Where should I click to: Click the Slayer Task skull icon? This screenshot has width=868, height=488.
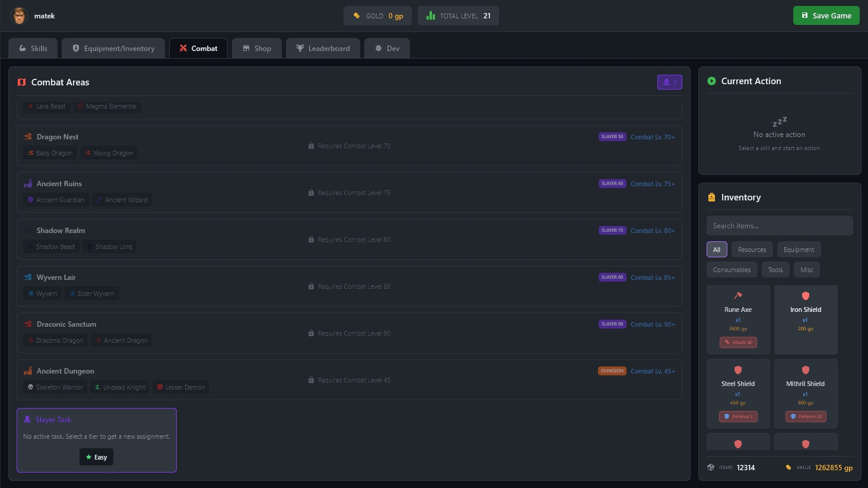point(27,420)
